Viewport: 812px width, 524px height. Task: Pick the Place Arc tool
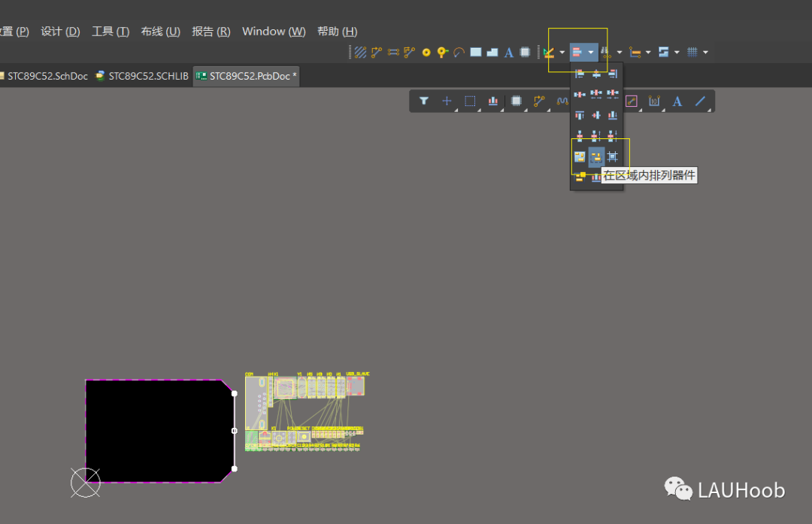[x=458, y=51]
